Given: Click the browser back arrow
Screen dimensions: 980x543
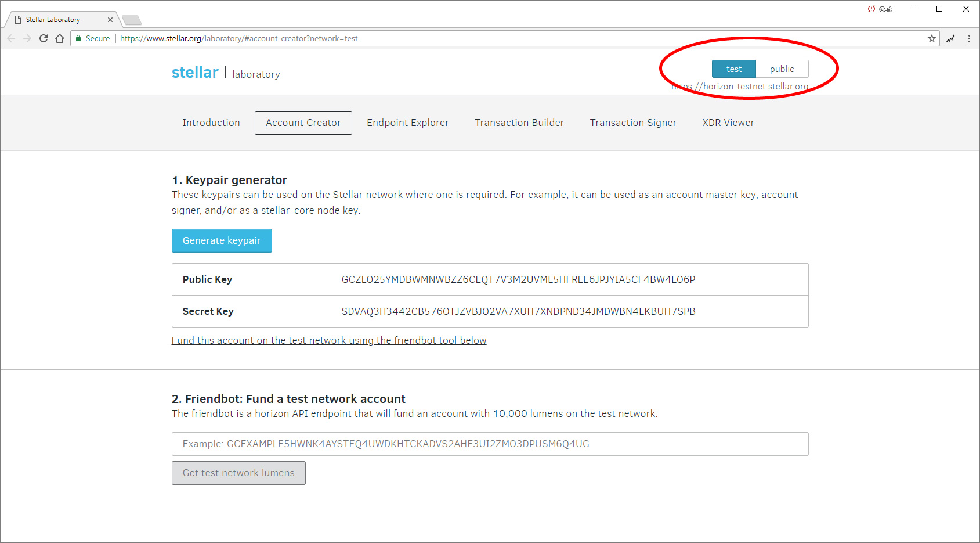Looking at the screenshot, I should [11, 38].
